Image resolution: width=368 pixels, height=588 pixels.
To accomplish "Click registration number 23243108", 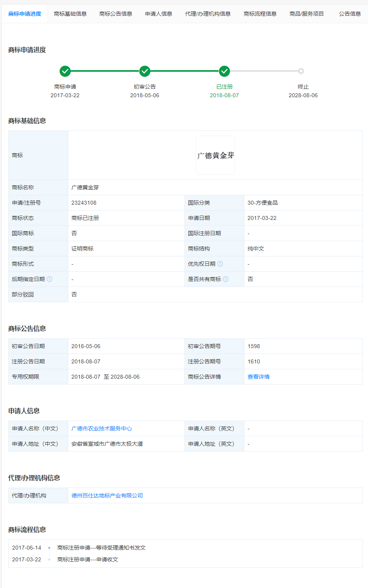I will pos(84,203).
